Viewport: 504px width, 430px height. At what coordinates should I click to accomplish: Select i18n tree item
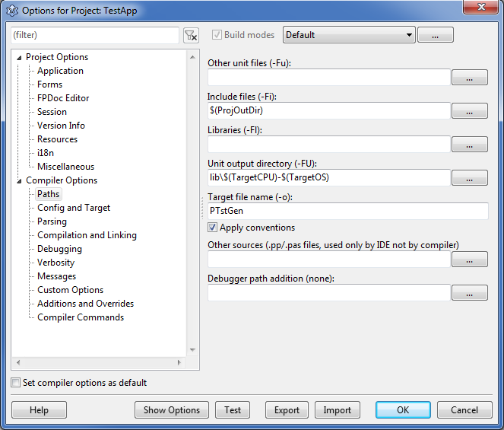46,153
